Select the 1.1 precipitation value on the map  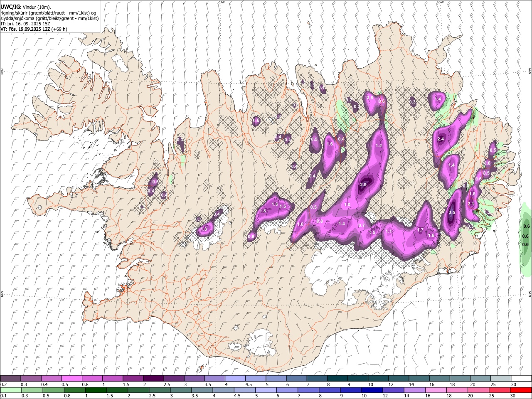tap(389, 231)
